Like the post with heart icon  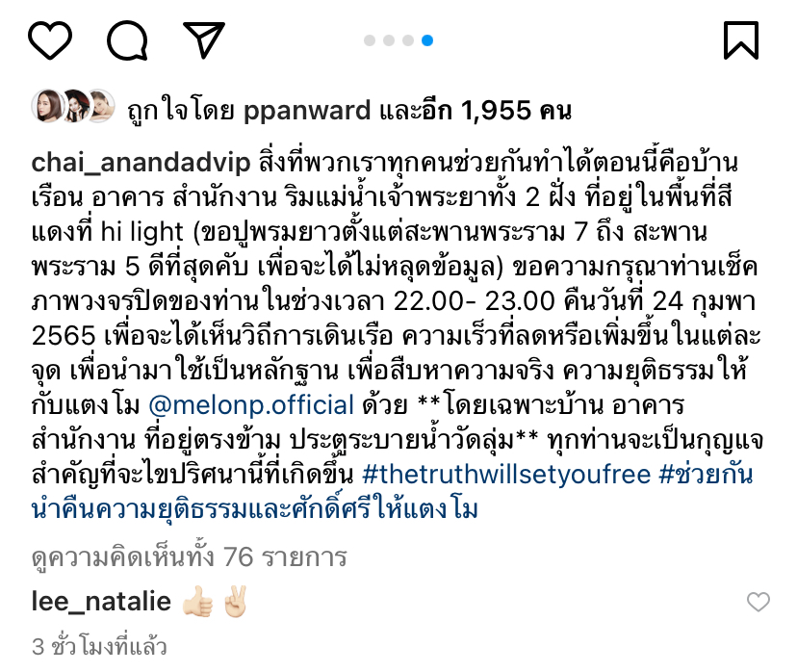click(x=50, y=40)
